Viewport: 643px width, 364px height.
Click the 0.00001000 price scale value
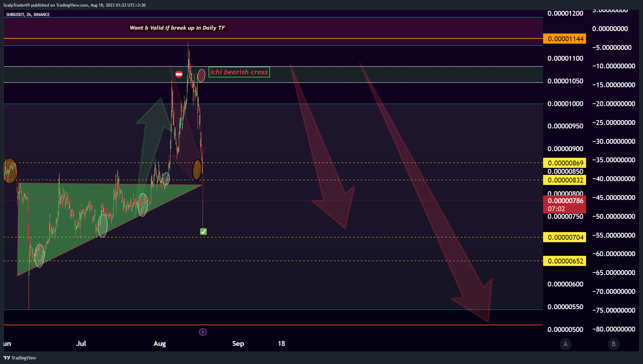565,104
